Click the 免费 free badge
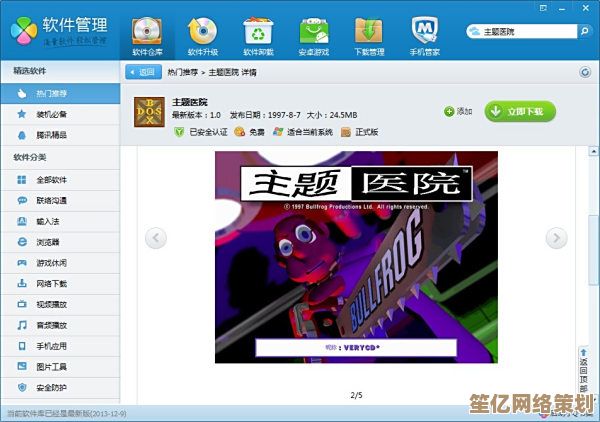 [x=249, y=132]
